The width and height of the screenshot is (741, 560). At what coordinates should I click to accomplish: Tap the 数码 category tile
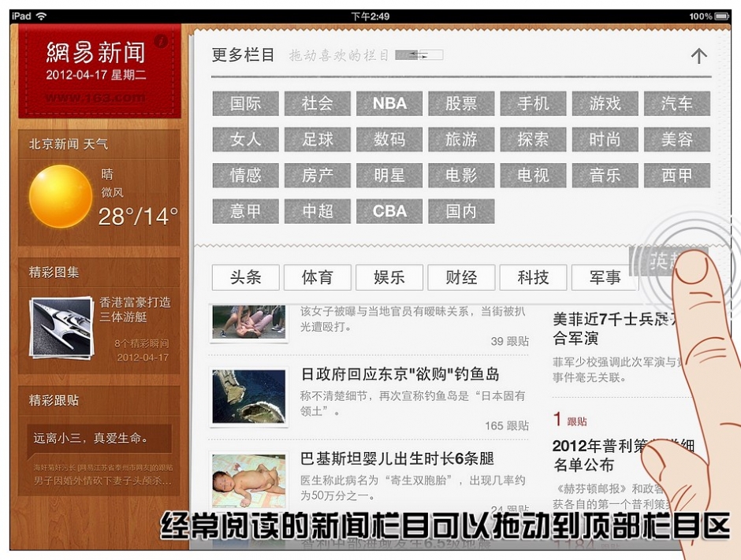pyautogui.click(x=389, y=139)
